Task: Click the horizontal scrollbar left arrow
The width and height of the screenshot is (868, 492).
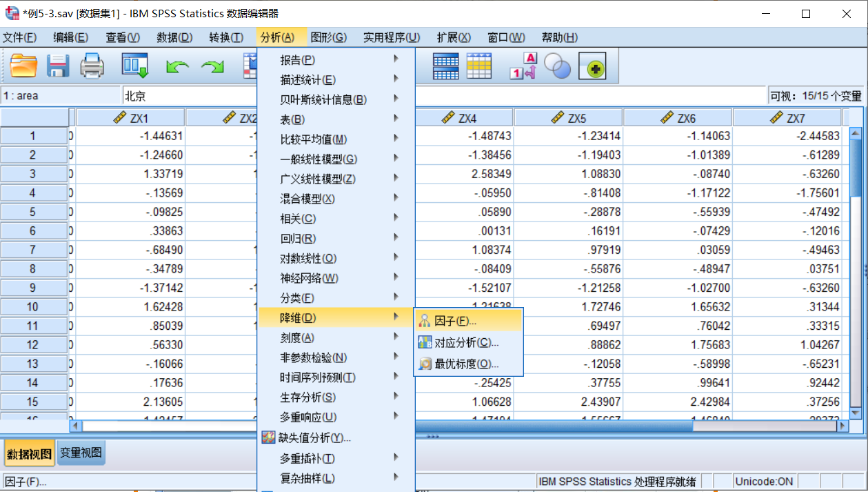Action: coord(77,426)
